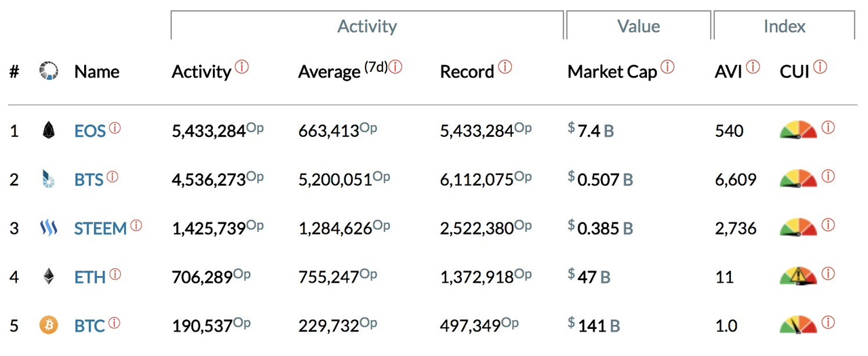Screen dimensions: 868x356
Task: Click the circular logo icon in header row
Action: [x=49, y=71]
